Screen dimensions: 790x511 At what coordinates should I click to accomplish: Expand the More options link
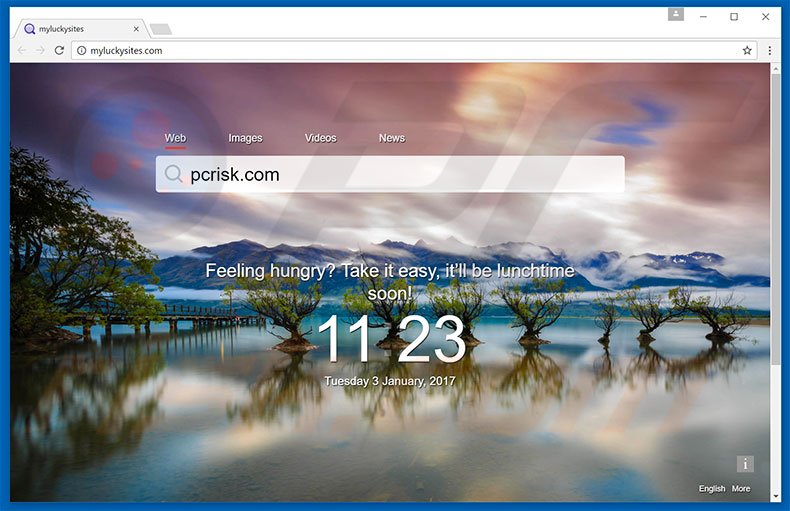741,489
